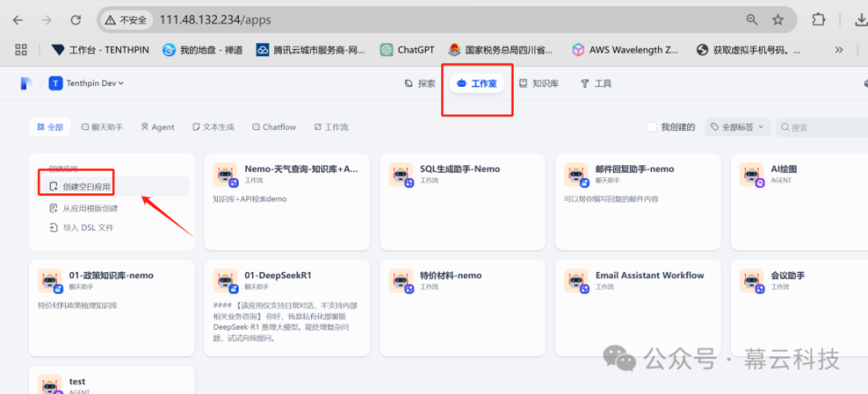The image size is (868, 394).
Task: Switch to the 工具 tab
Action: [x=596, y=83]
